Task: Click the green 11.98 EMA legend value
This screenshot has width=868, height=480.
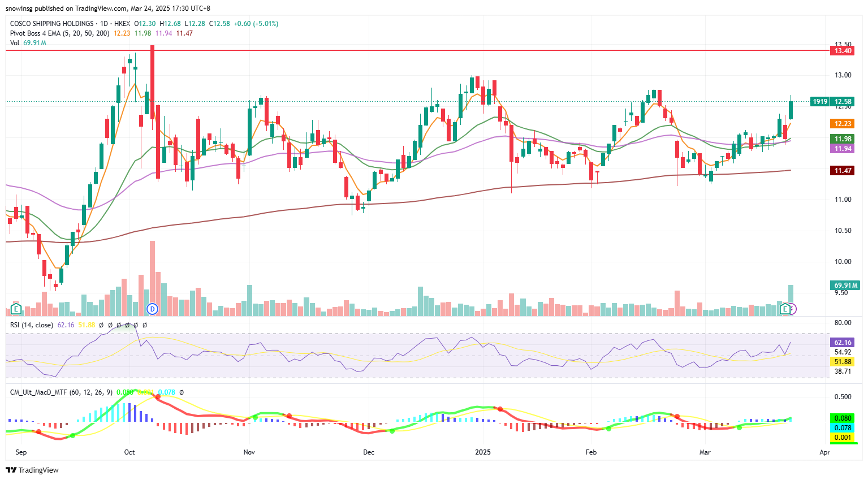Action: pos(142,33)
